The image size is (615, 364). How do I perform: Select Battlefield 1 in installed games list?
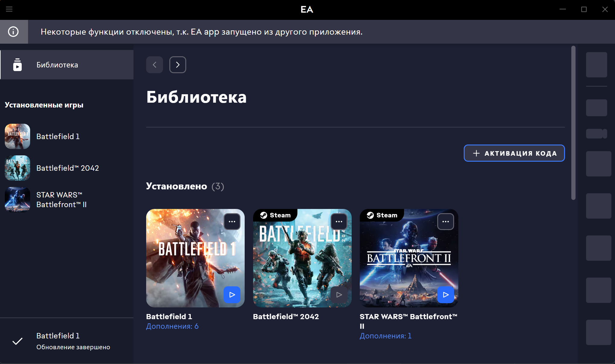point(58,136)
